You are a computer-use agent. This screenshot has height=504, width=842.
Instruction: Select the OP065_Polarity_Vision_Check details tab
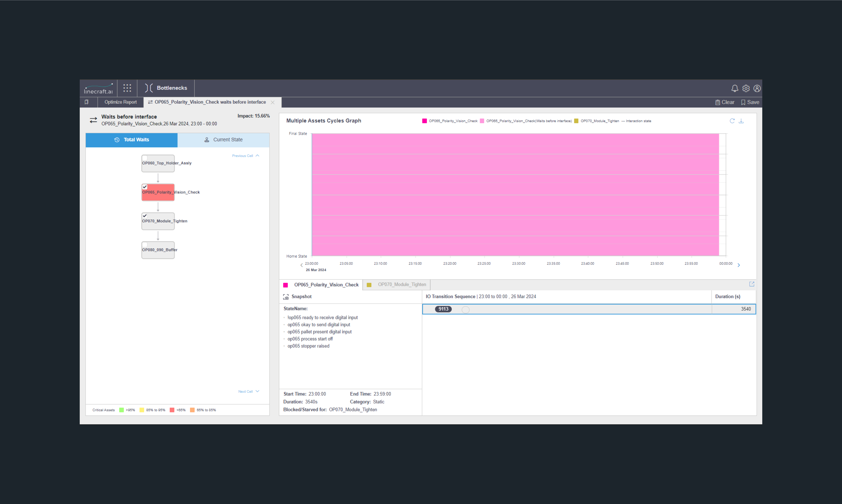click(x=321, y=285)
